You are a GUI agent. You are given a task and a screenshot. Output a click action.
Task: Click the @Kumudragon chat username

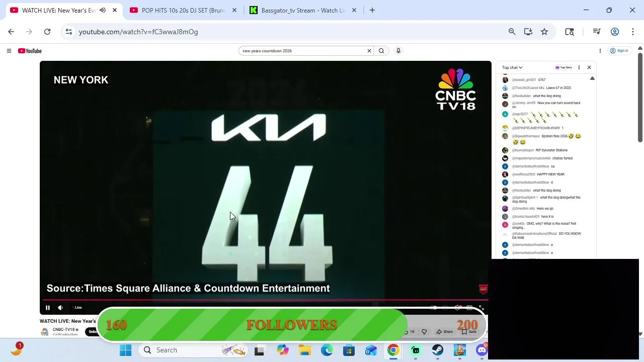point(523,150)
